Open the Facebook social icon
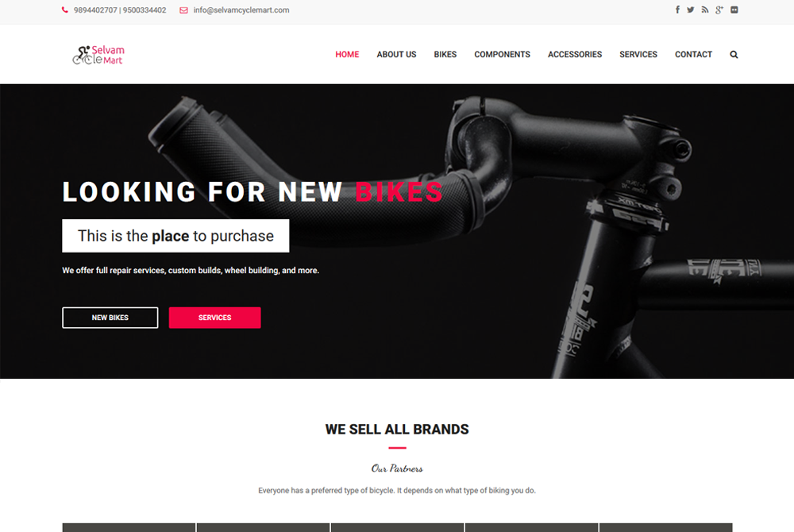794x532 pixels. pos(677,10)
